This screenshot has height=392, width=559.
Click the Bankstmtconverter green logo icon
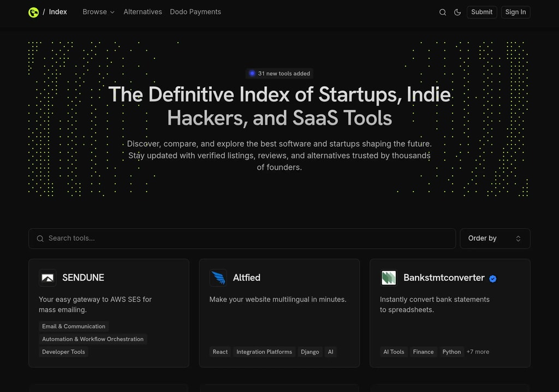tap(389, 278)
